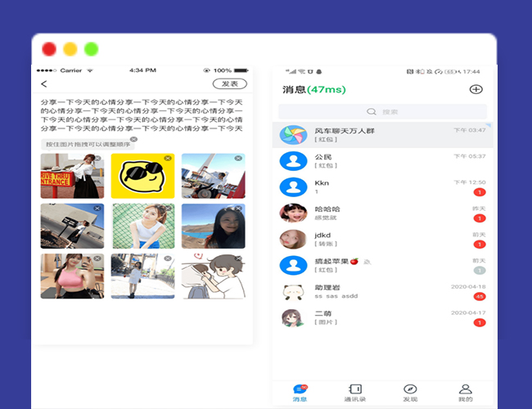This screenshot has height=409, width=532.
Task: Click the unread badge 45 on 助理岩
Action: (x=480, y=296)
